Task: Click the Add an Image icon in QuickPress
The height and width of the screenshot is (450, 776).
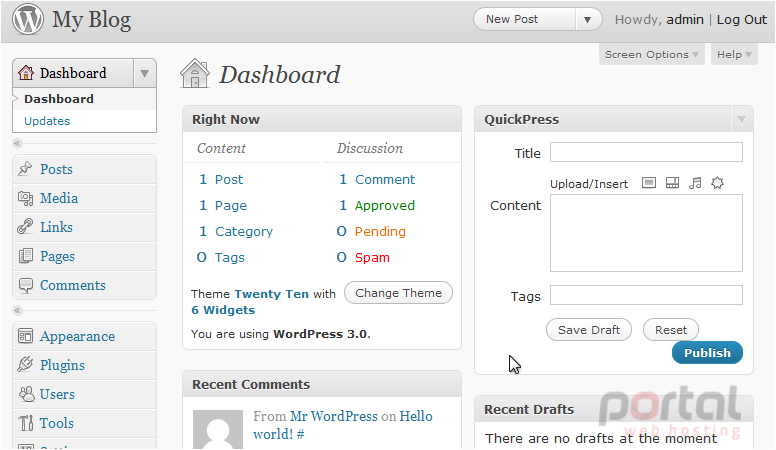Action: click(649, 183)
